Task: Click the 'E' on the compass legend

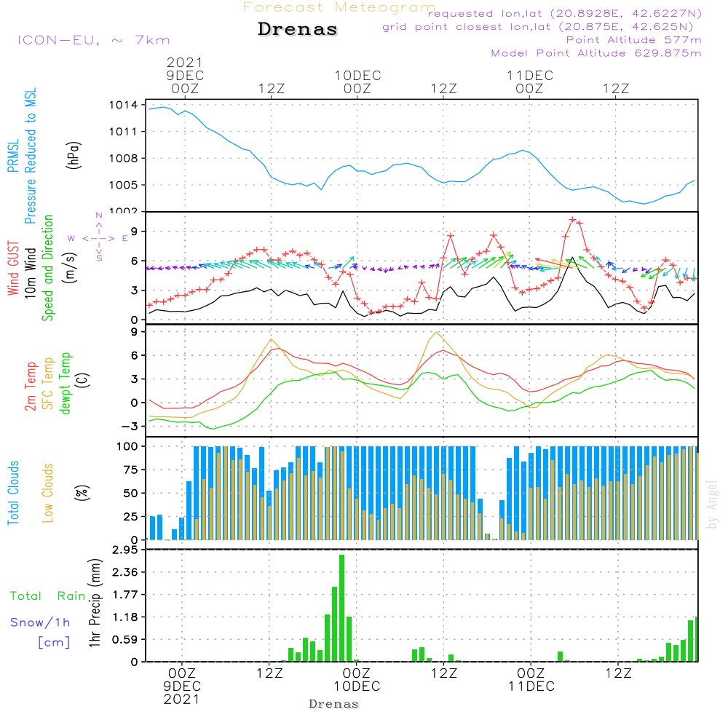Action: click(125, 239)
